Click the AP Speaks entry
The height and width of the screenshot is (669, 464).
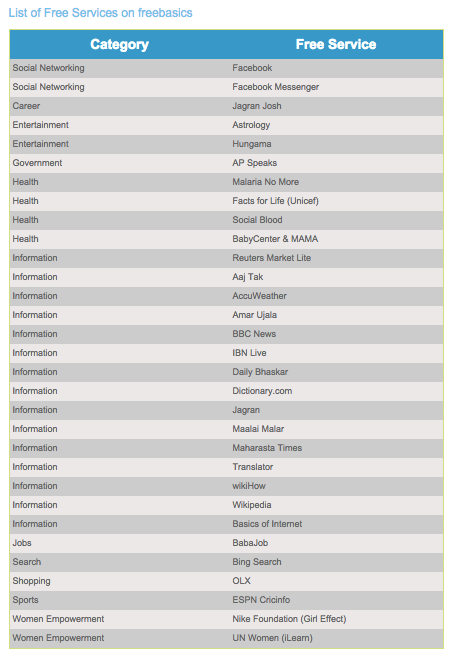255,163
